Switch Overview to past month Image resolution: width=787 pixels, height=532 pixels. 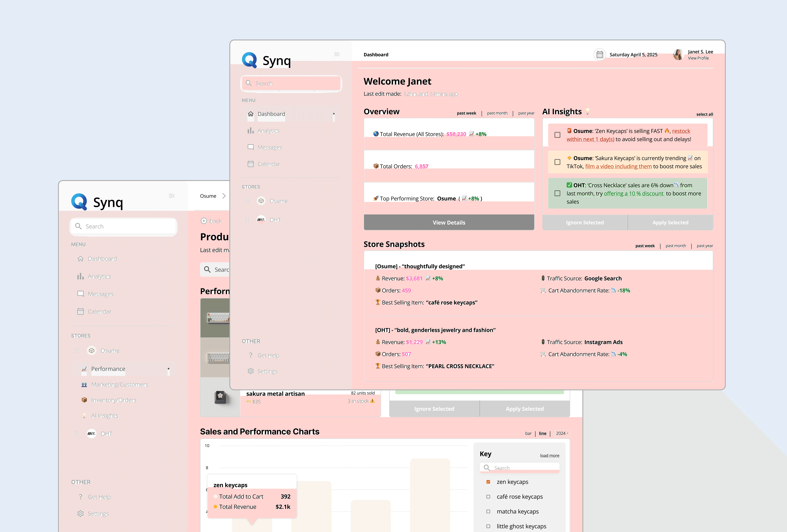tap(497, 113)
